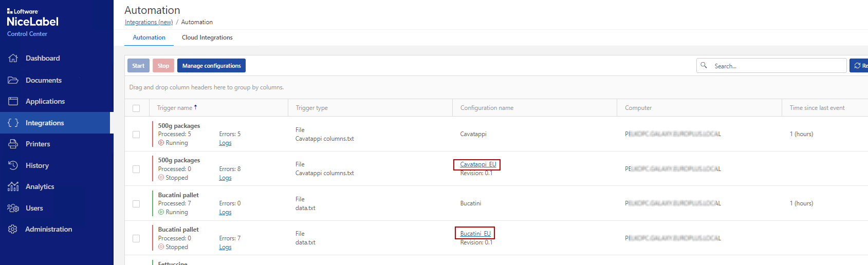868x265 pixels.
Task: Click 'Errors: 8' text
Action: [230, 169]
